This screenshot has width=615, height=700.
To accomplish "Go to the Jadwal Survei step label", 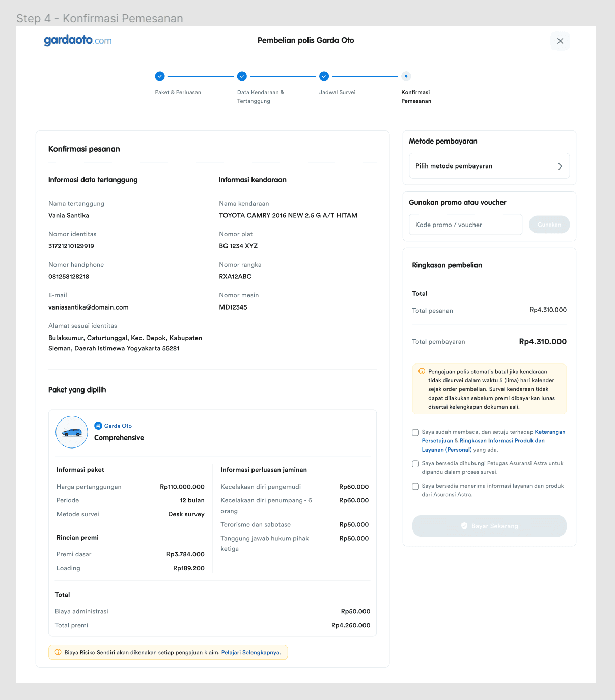I will tap(337, 92).
